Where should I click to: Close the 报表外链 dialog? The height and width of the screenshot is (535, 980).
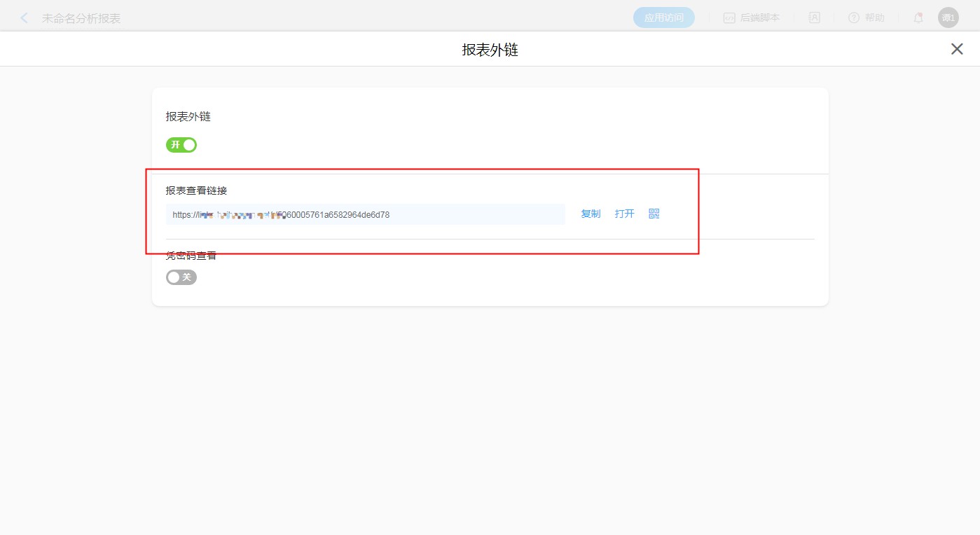pyautogui.click(x=956, y=49)
